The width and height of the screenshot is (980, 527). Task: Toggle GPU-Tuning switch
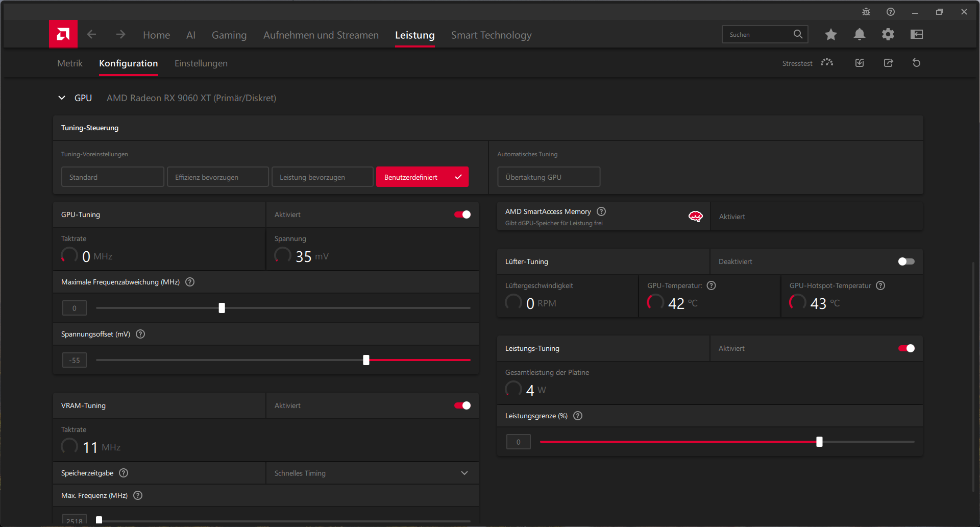tap(462, 214)
